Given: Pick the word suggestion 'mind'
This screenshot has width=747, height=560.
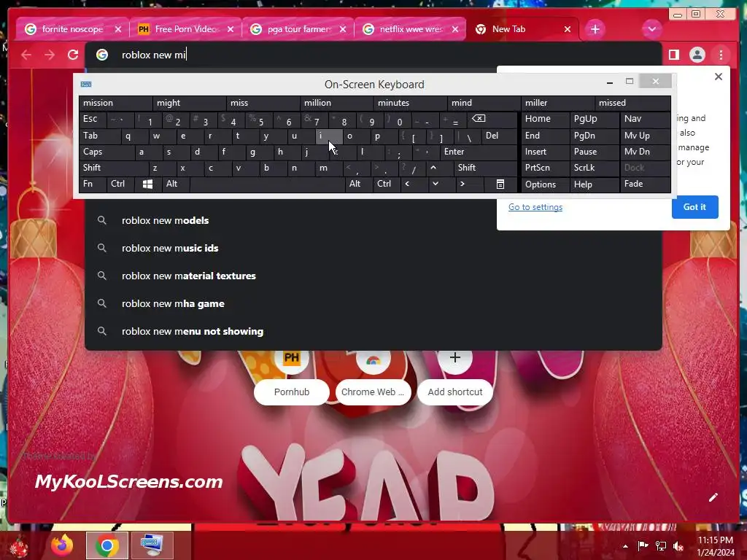Looking at the screenshot, I should [484, 103].
